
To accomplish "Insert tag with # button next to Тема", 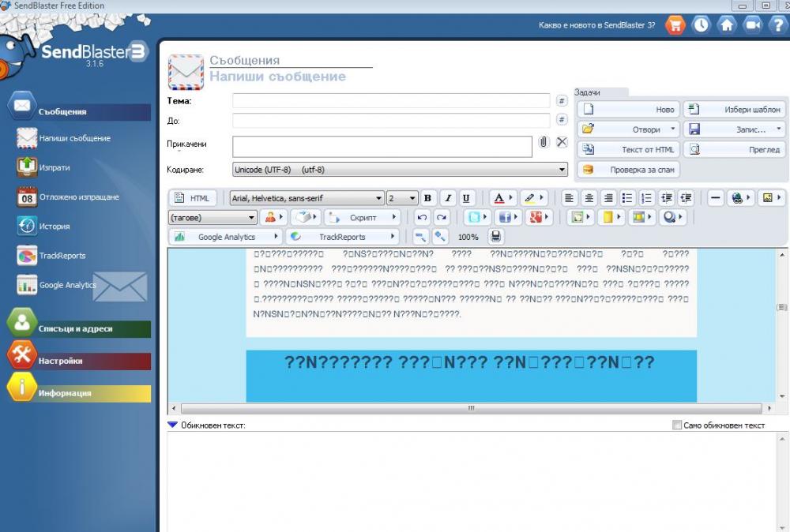I will (x=561, y=101).
